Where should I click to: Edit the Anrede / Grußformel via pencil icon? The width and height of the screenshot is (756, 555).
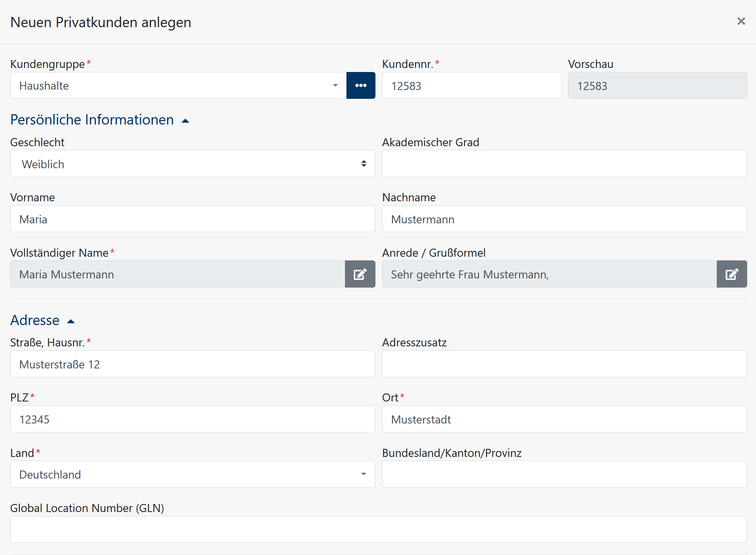[x=732, y=274]
